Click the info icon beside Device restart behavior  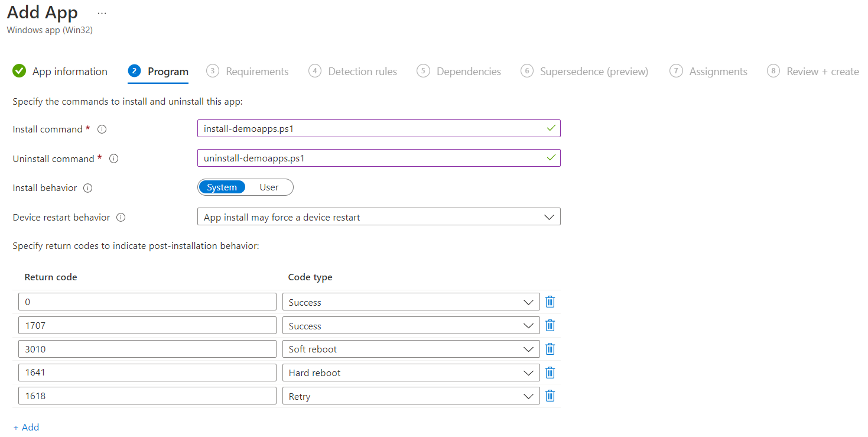[121, 217]
